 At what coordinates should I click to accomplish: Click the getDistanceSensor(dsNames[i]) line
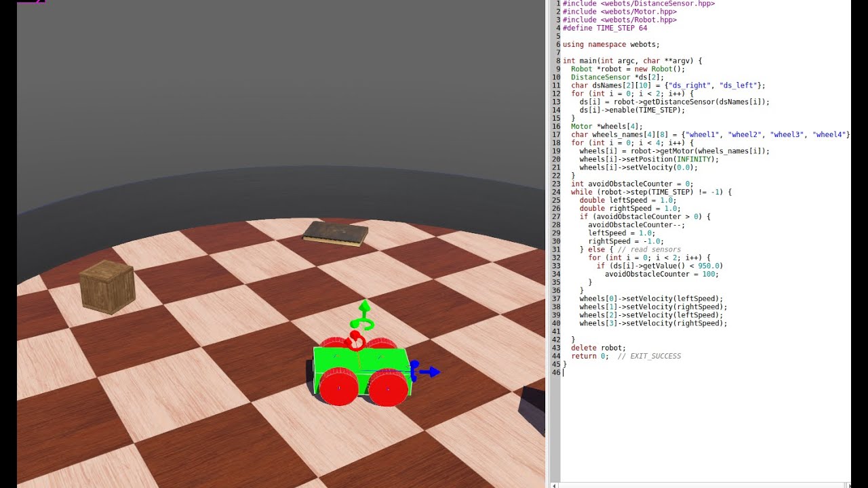point(675,102)
